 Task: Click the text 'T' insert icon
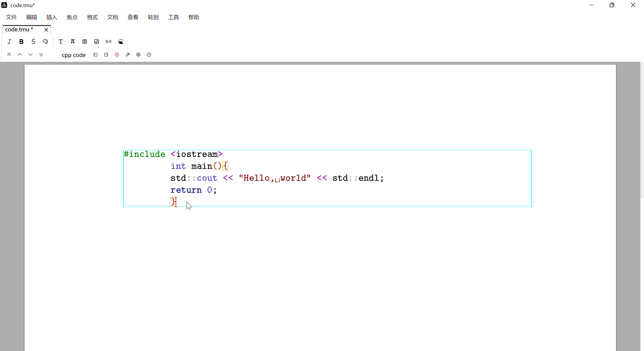pyautogui.click(x=61, y=41)
